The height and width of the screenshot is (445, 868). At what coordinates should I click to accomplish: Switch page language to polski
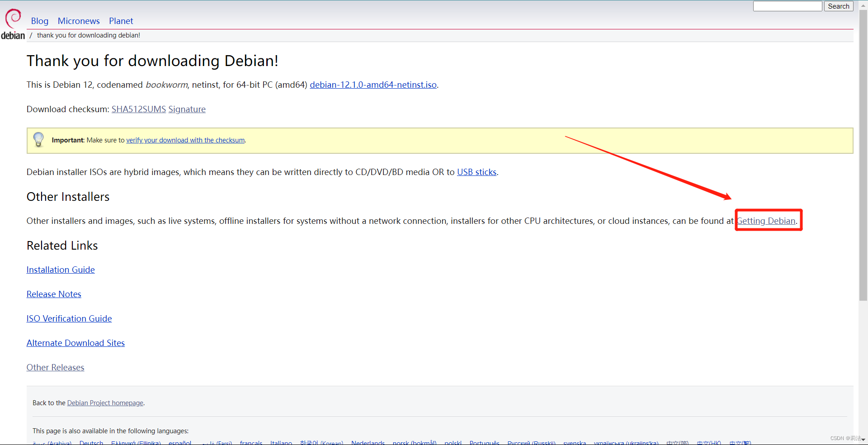pos(453,443)
